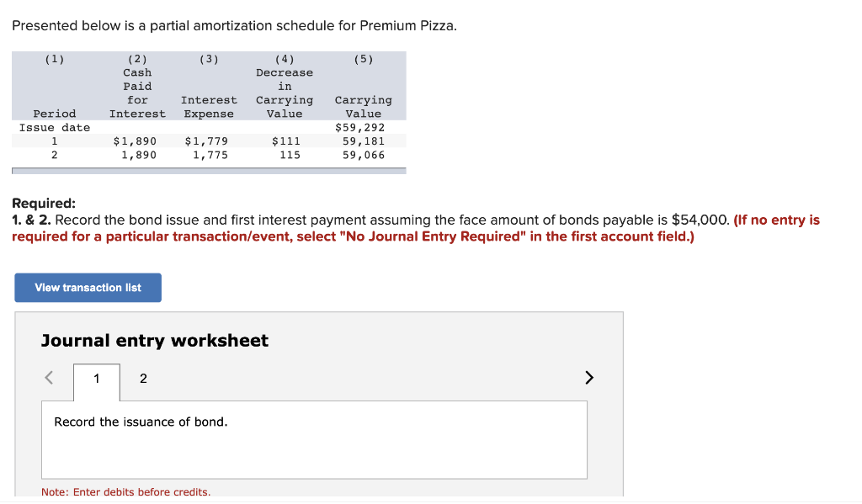The image size is (862, 504).
Task: Select the Journal entry worksheet heading
Action: pyautogui.click(x=154, y=340)
